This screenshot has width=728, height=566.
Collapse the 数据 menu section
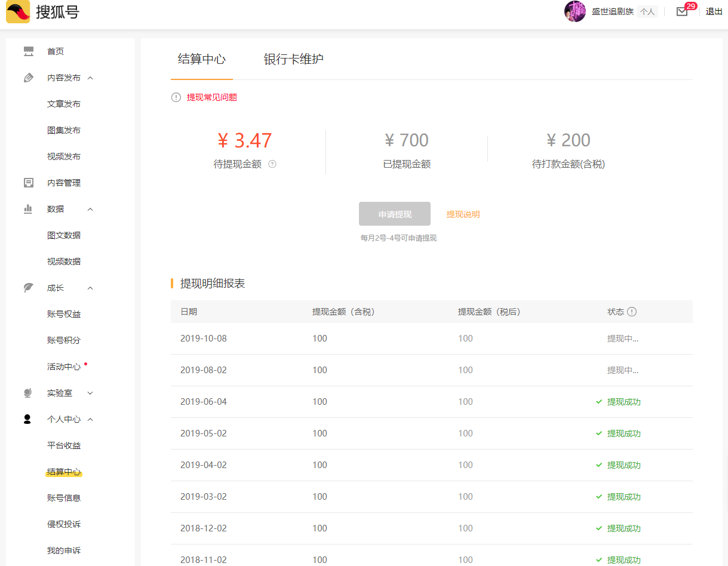pos(90,209)
